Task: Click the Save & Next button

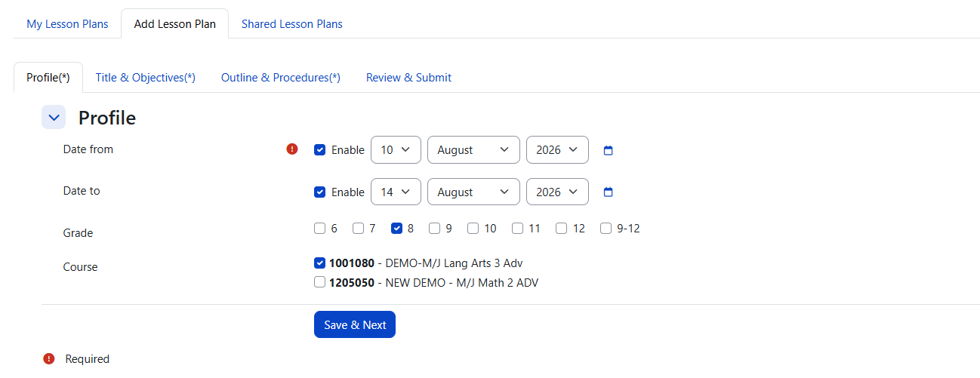Action: click(355, 324)
